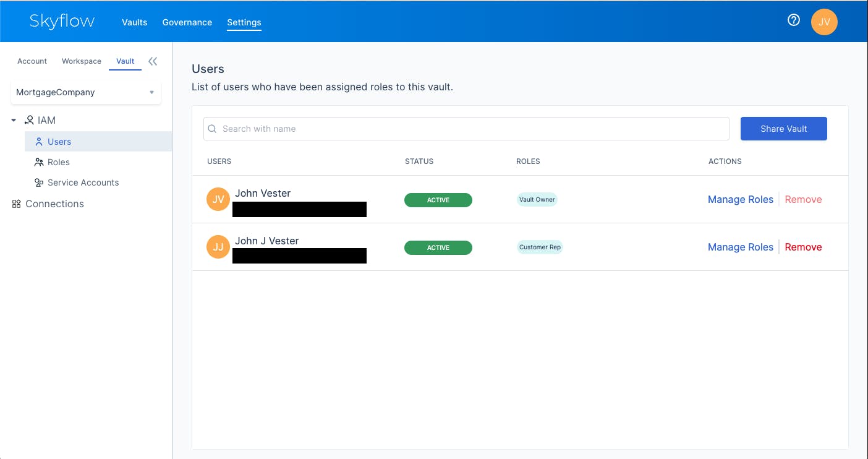Click John Vester's ACTIVE status badge
868x459 pixels.
[x=438, y=200]
